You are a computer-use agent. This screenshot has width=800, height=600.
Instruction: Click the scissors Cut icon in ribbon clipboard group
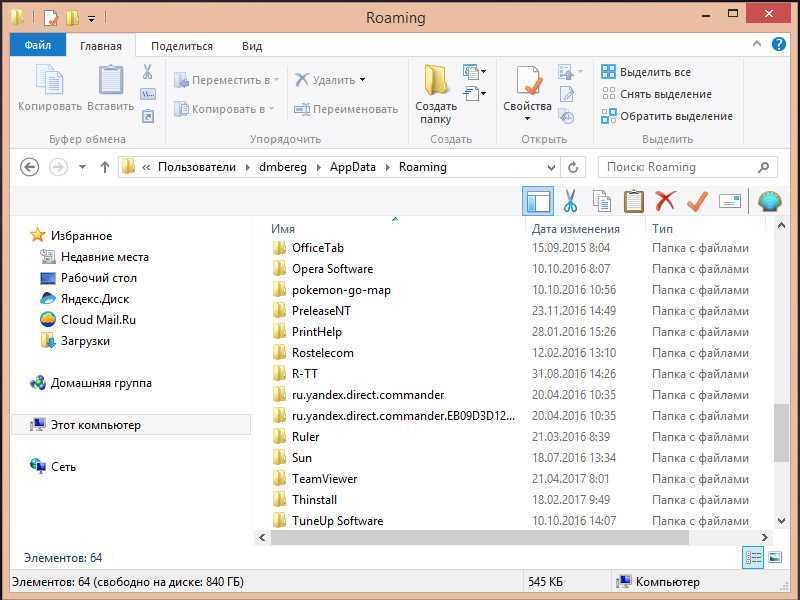pos(147,72)
